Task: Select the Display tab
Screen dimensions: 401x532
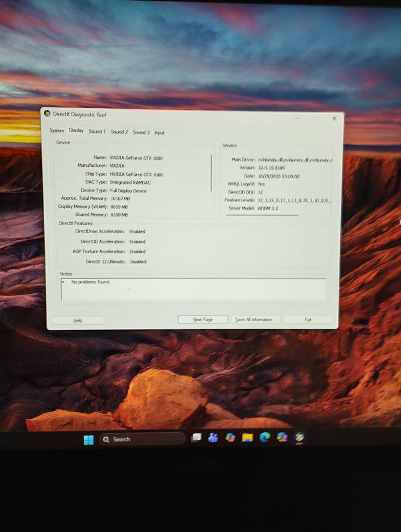Action: point(76,130)
